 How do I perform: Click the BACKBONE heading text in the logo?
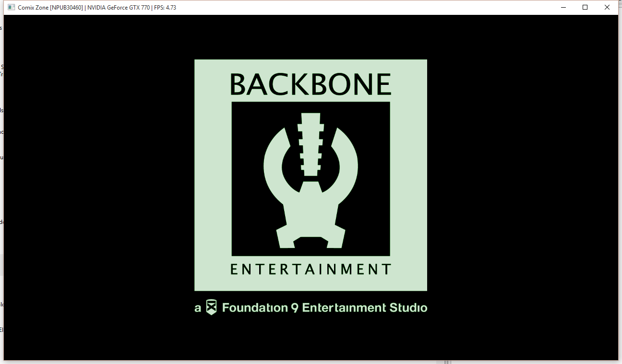[311, 84]
